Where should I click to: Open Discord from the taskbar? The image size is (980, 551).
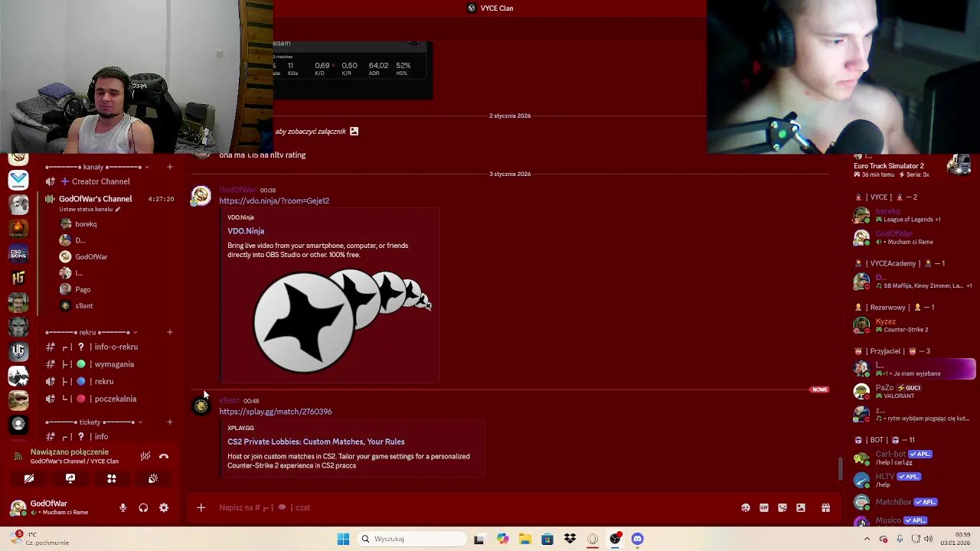pos(637,539)
